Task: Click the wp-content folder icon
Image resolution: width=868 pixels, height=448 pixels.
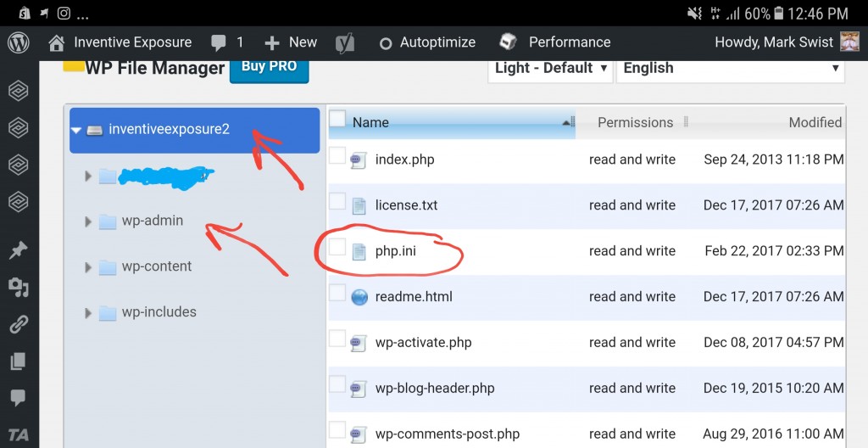Action: pos(108,267)
